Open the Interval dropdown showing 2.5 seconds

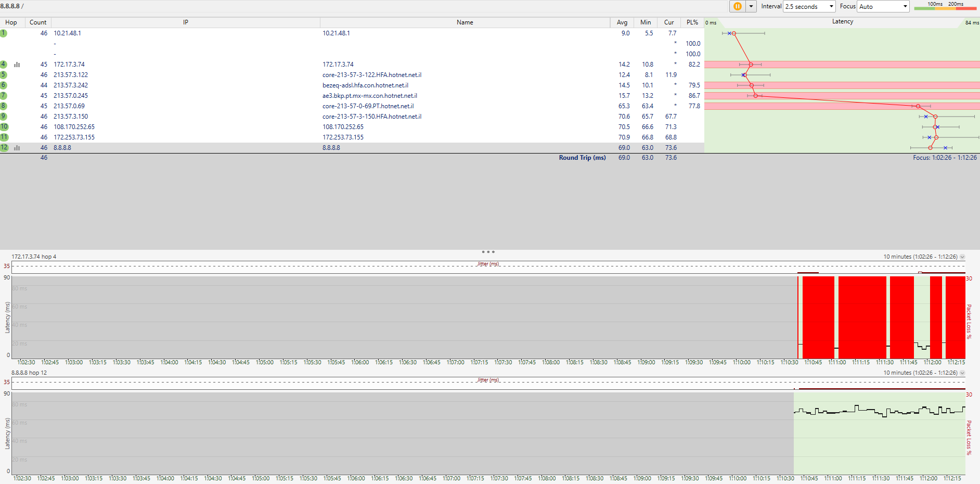(809, 6)
